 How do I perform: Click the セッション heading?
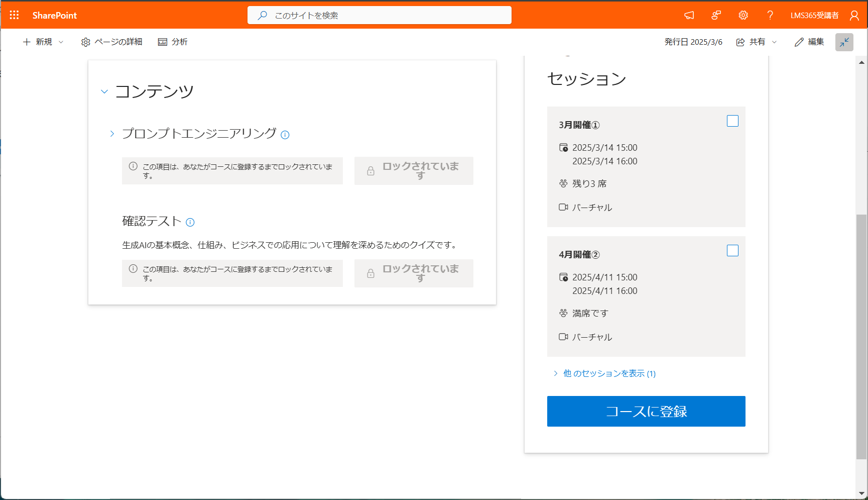tap(587, 79)
